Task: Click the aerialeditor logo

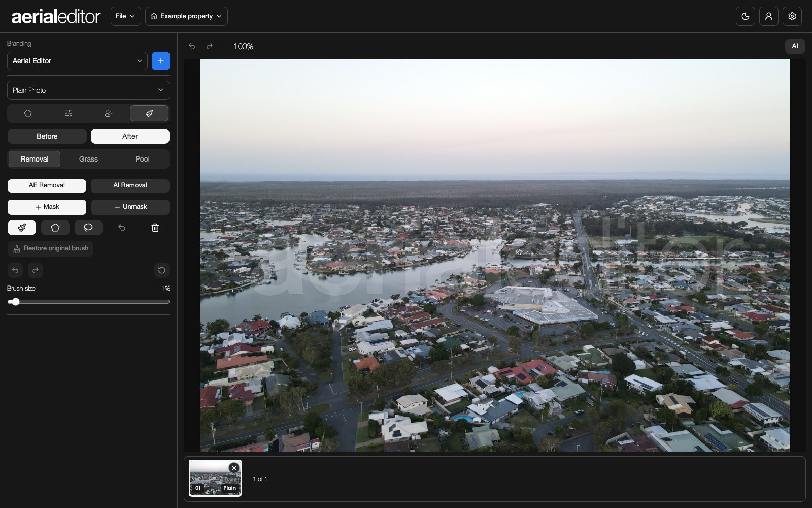Action: [56, 17]
